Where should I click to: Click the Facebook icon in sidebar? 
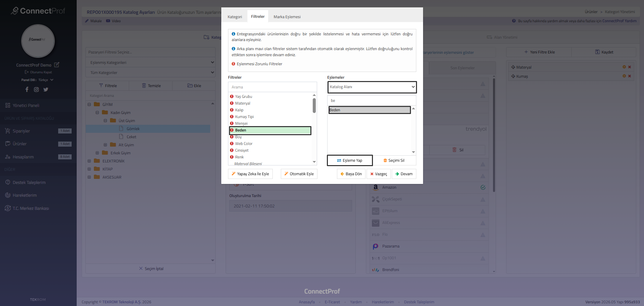[27, 89]
